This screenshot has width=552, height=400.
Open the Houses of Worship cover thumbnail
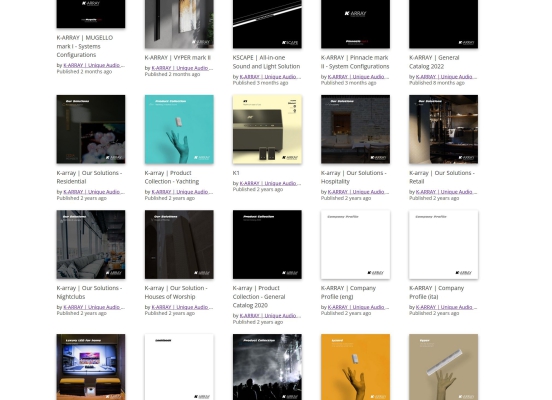179,244
